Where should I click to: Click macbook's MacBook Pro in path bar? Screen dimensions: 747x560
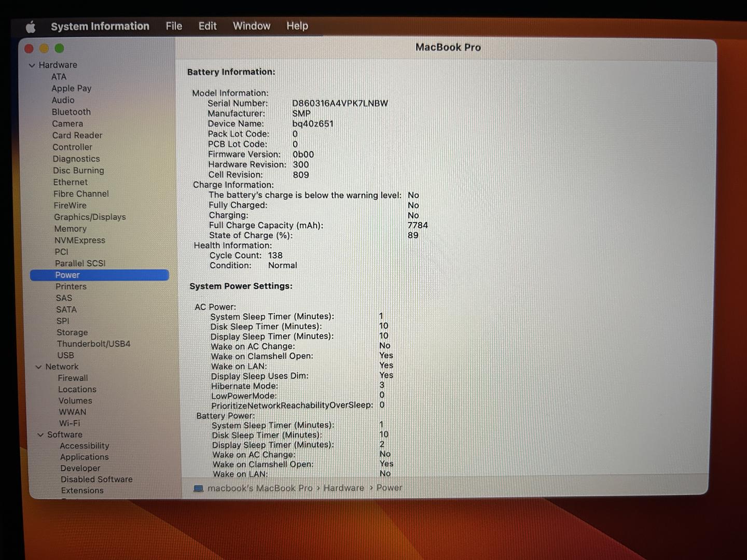click(260, 488)
